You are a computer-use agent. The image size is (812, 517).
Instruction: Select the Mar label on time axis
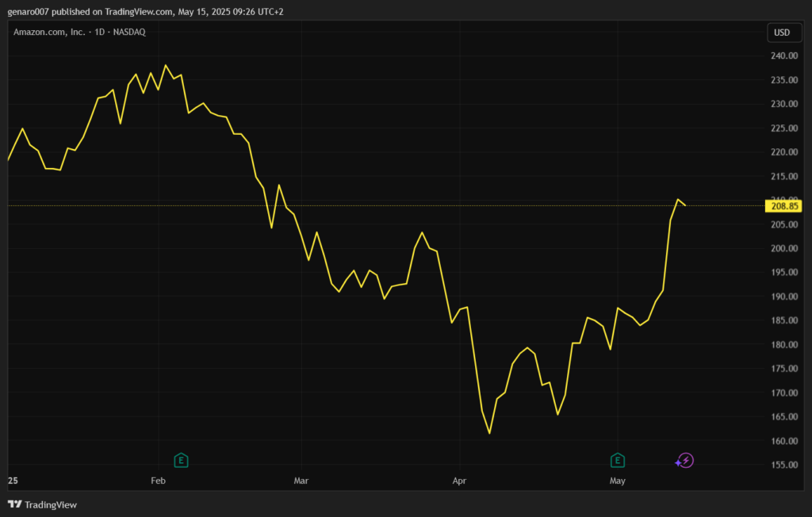tap(301, 481)
